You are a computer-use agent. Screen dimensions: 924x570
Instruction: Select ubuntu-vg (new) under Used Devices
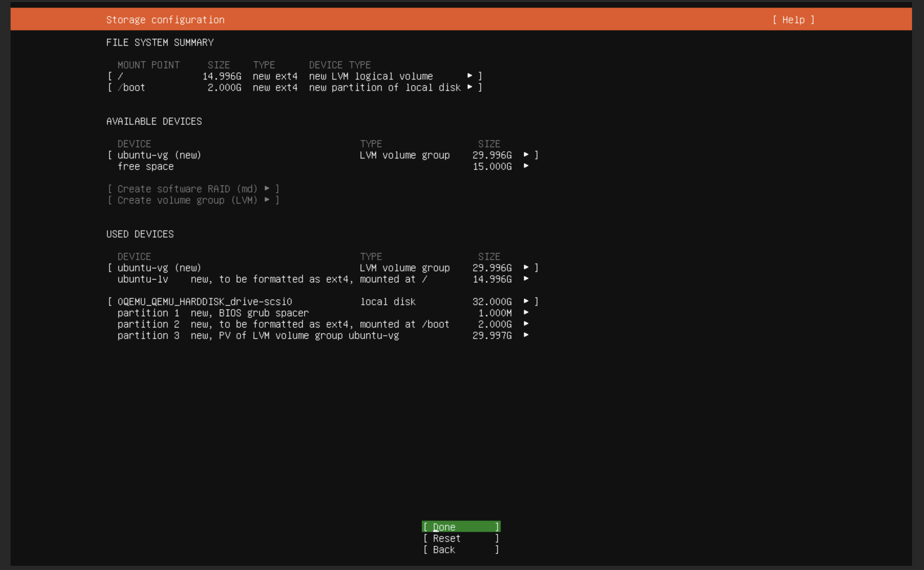click(x=323, y=267)
